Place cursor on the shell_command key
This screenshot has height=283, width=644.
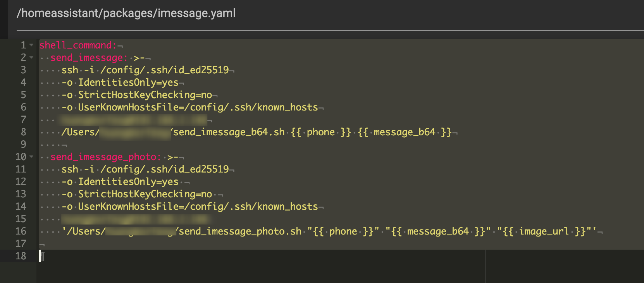(x=77, y=45)
